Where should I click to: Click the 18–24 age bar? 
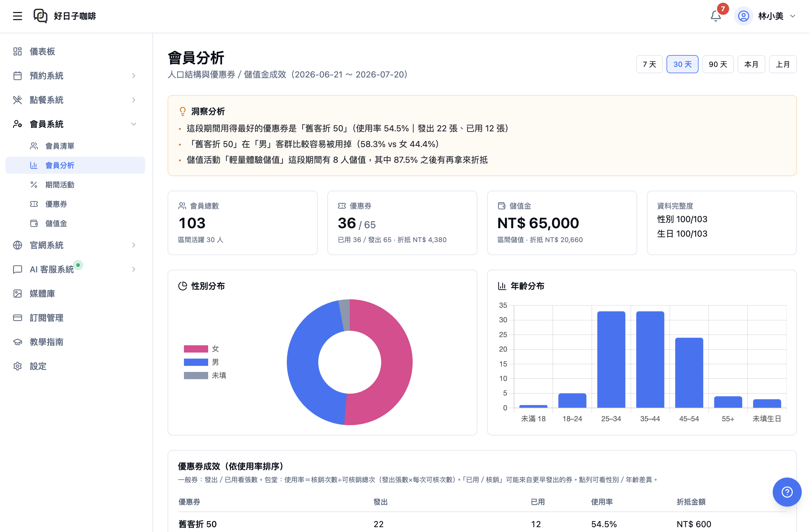(572, 400)
